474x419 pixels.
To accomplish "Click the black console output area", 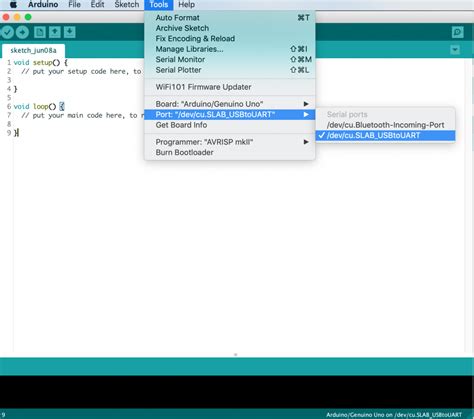I will coord(237,392).
